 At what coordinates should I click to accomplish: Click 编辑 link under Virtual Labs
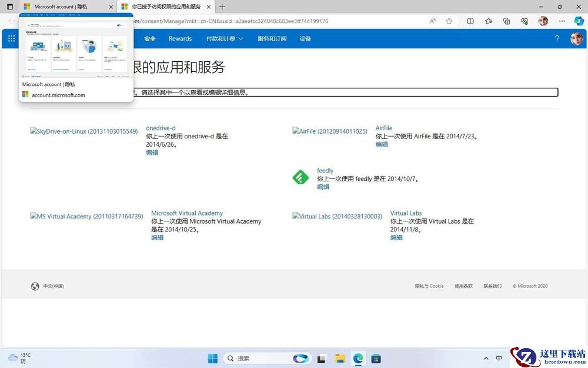coord(396,237)
